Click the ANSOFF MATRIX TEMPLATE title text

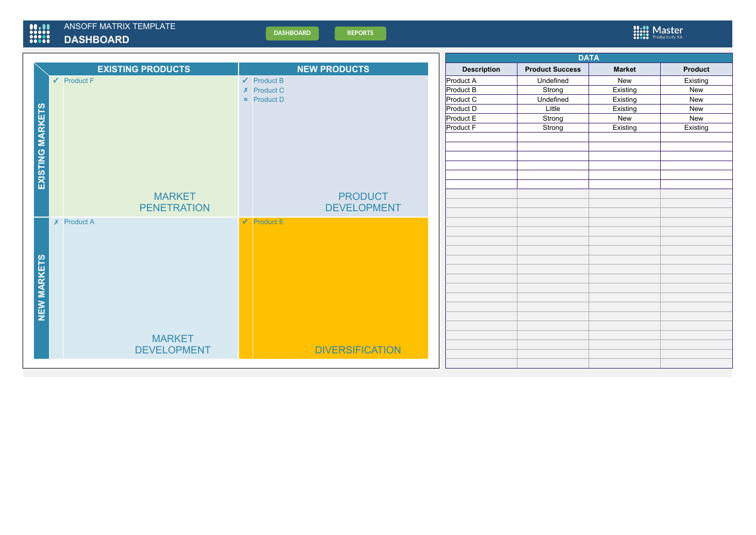coord(120,26)
